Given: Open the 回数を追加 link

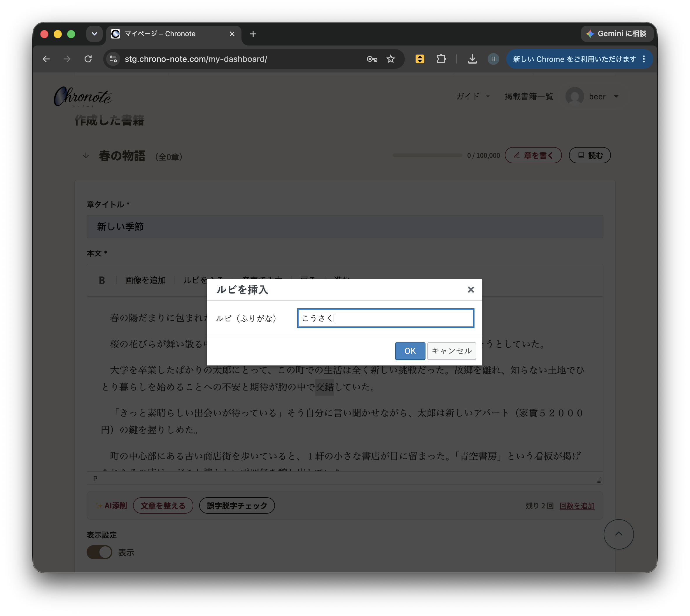Looking at the screenshot, I should [577, 506].
